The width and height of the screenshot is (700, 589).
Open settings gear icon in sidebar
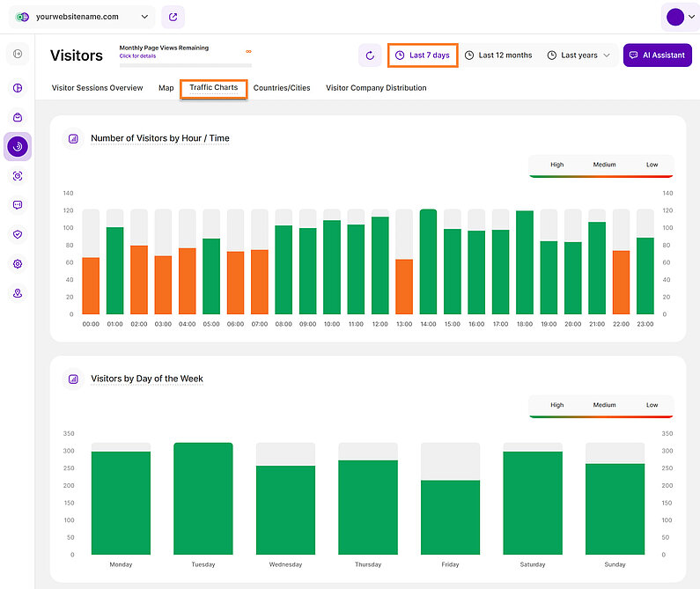[18, 263]
